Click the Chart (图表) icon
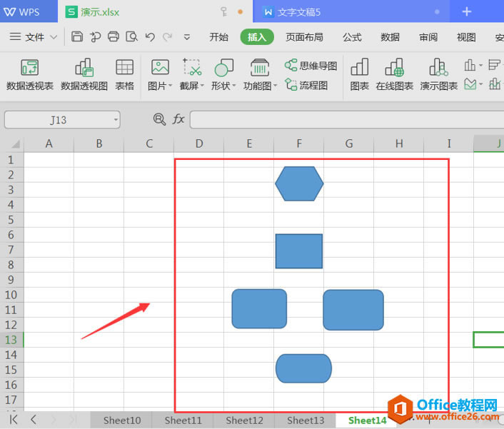The image size is (504, 429). point(359,75)
